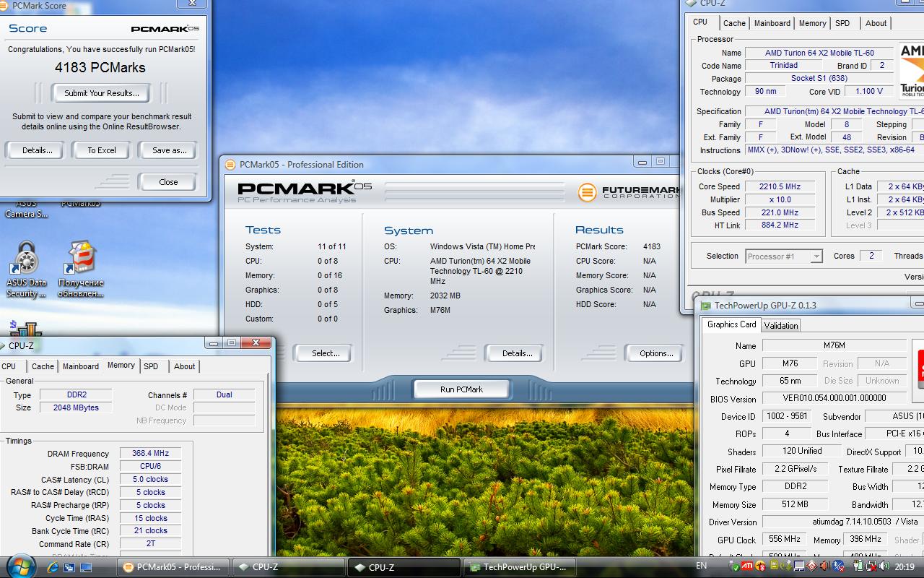The image size is (924, 578).
Task: Switch to Cache tab in memory CPU-Z window
Action: click(x=43, y=366)
